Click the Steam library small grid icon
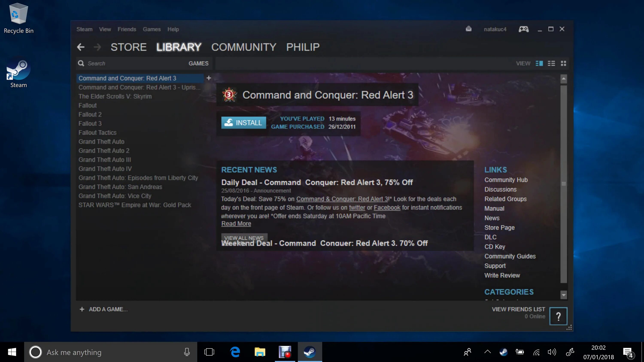 (563, 63)
